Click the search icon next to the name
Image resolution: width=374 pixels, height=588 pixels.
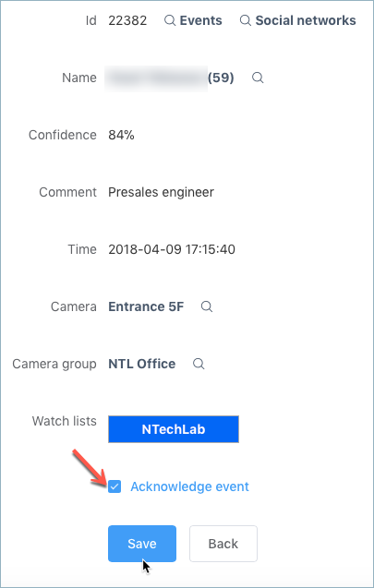(258, 78)
